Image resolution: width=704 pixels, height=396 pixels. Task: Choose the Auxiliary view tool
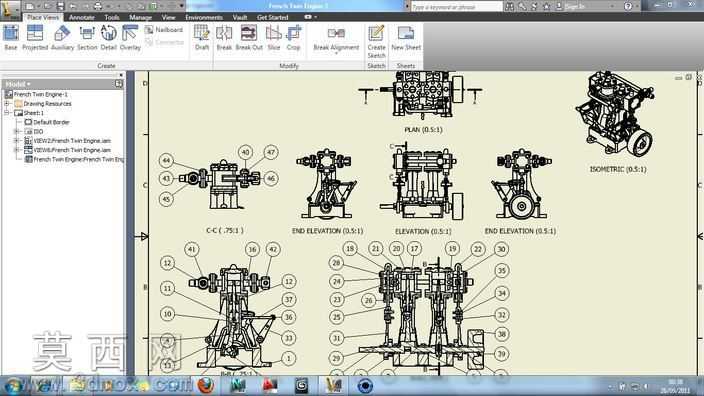point(62,37)
